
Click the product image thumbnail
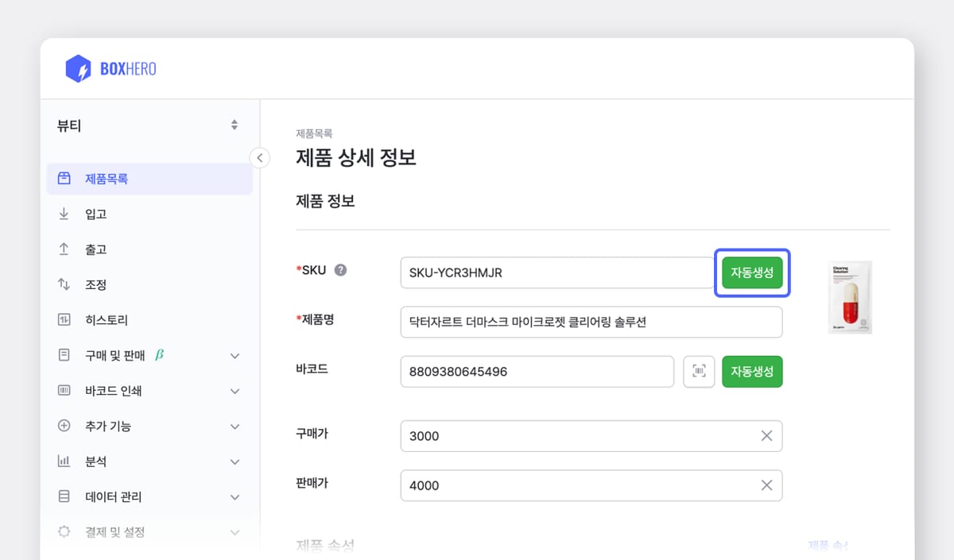click(849, 296)
